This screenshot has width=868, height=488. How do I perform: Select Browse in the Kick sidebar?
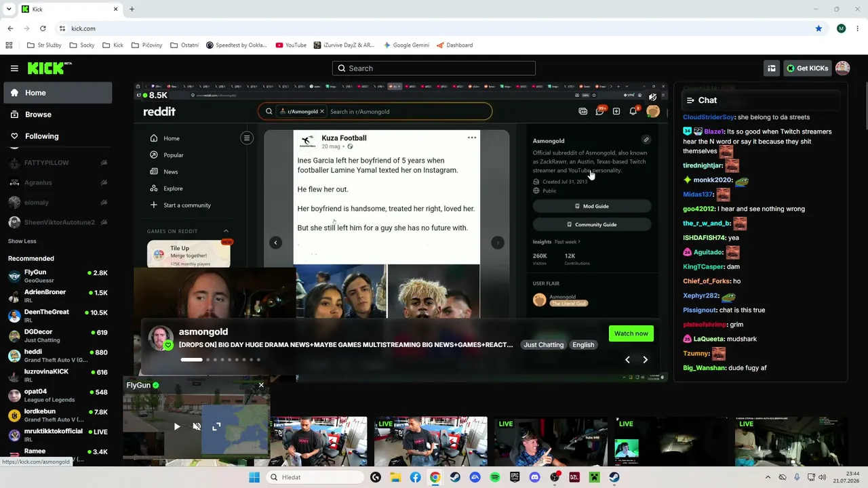(58, 115)
